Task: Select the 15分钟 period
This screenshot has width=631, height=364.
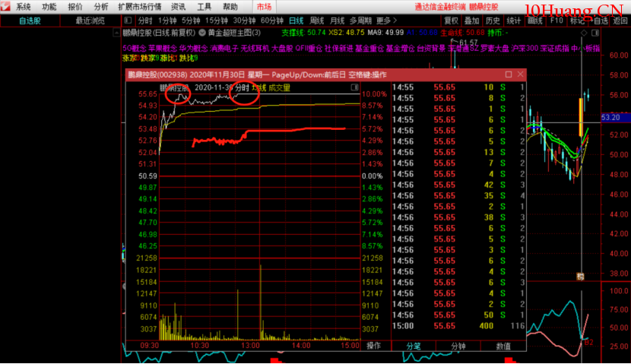Action: click(x=217, y=21)
